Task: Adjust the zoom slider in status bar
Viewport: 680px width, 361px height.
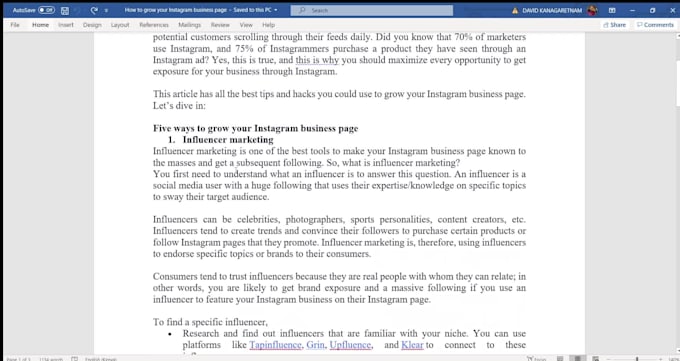Action: pyautogui.click(x=637, y=359)
